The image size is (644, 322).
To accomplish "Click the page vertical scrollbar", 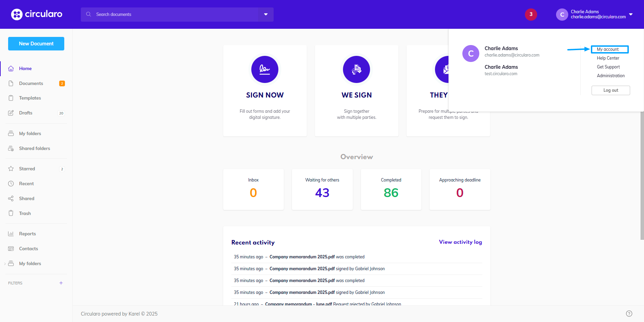I will tap(642, 176).
